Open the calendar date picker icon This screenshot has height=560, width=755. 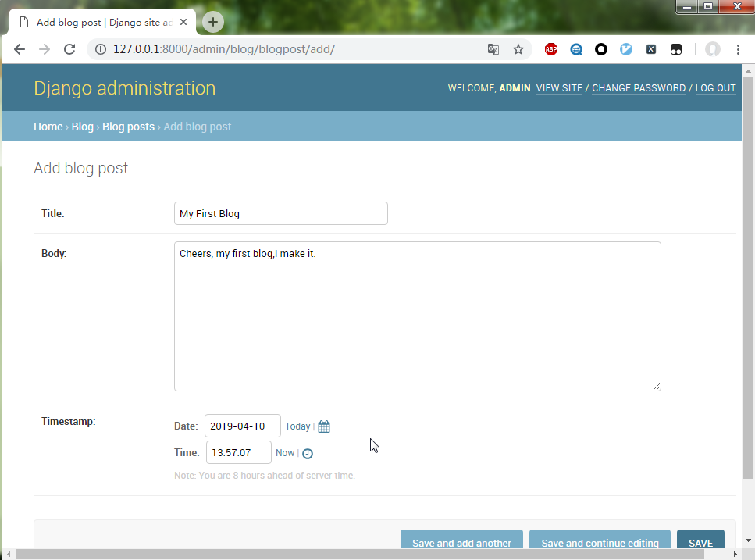[324, 426]
